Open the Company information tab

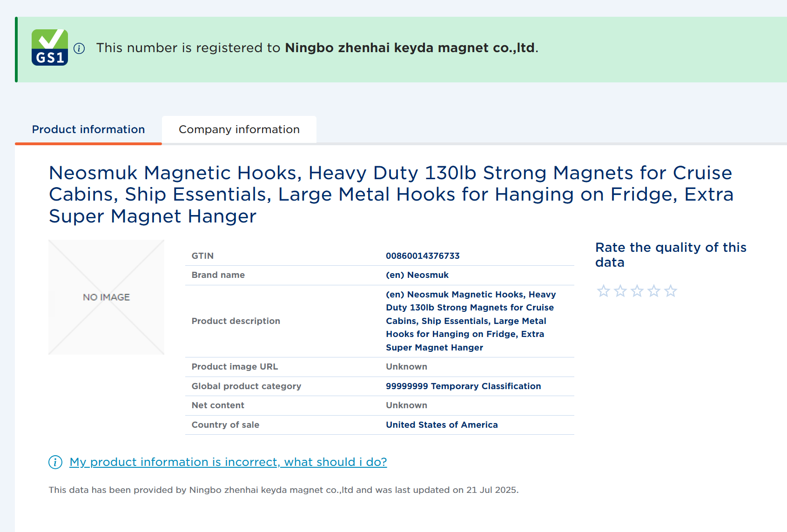point(239,129)
